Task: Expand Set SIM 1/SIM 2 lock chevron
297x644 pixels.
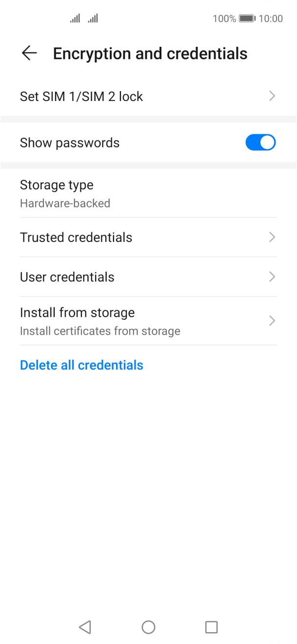Action: tap(272, 96)
